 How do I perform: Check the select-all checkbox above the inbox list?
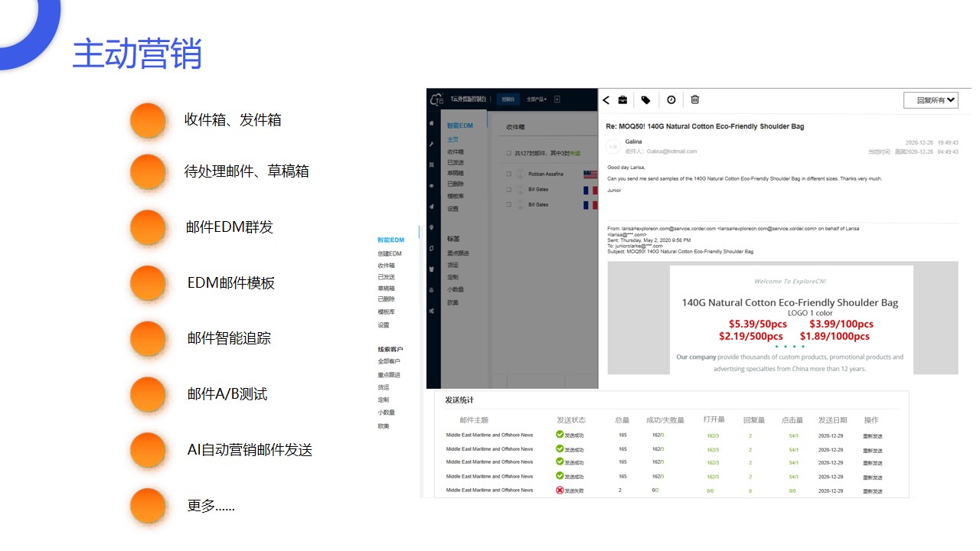[x=509, y=154]
